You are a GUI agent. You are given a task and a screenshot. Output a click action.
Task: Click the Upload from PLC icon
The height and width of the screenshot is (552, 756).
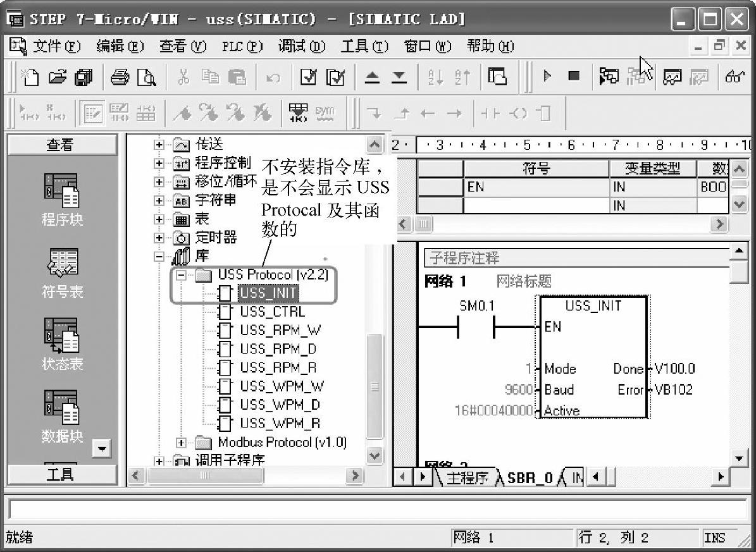[372, 77]
